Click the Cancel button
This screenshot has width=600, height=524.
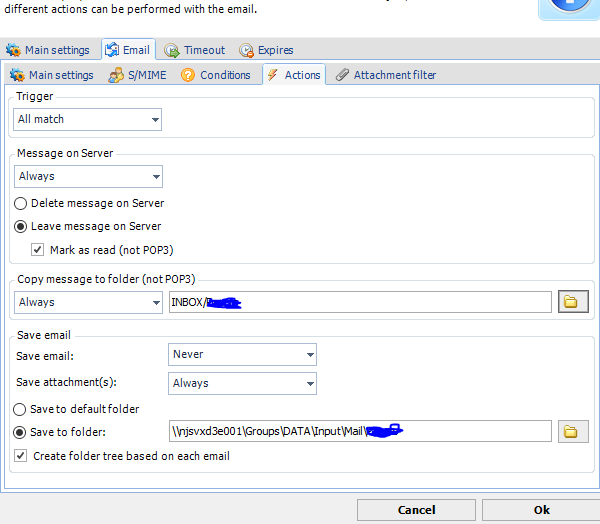coord(416,509)
